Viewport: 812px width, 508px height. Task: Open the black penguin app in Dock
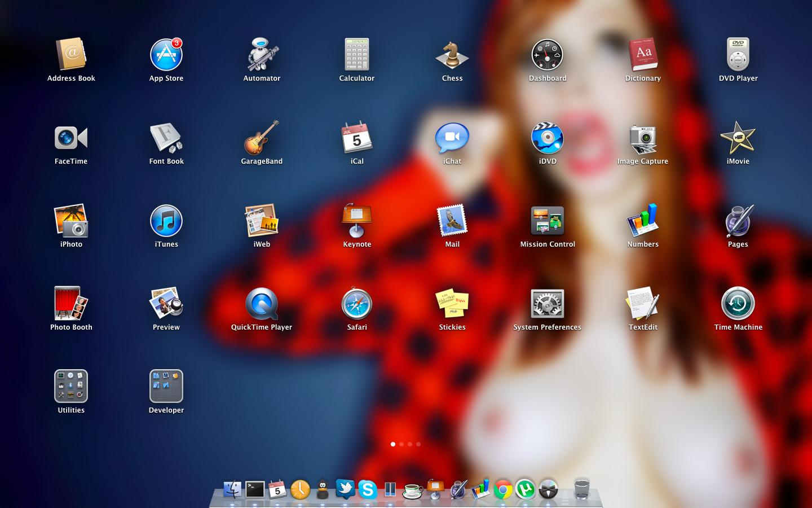tap(323, 489)
